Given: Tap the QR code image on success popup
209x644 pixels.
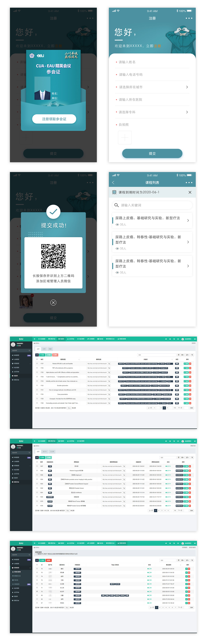Looking at the screenshot, I should click(53, 256).
